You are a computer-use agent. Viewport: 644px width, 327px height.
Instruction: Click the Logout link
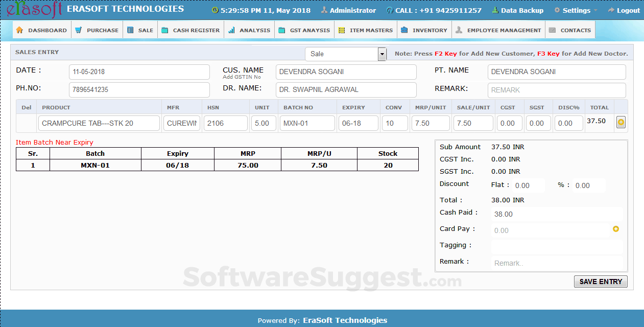(x=628, y=10)
